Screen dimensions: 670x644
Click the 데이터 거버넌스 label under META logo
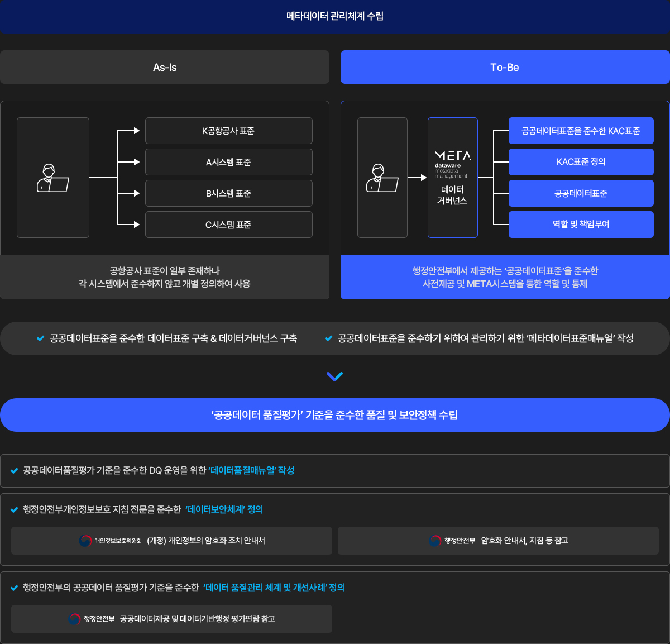[452, 195]
